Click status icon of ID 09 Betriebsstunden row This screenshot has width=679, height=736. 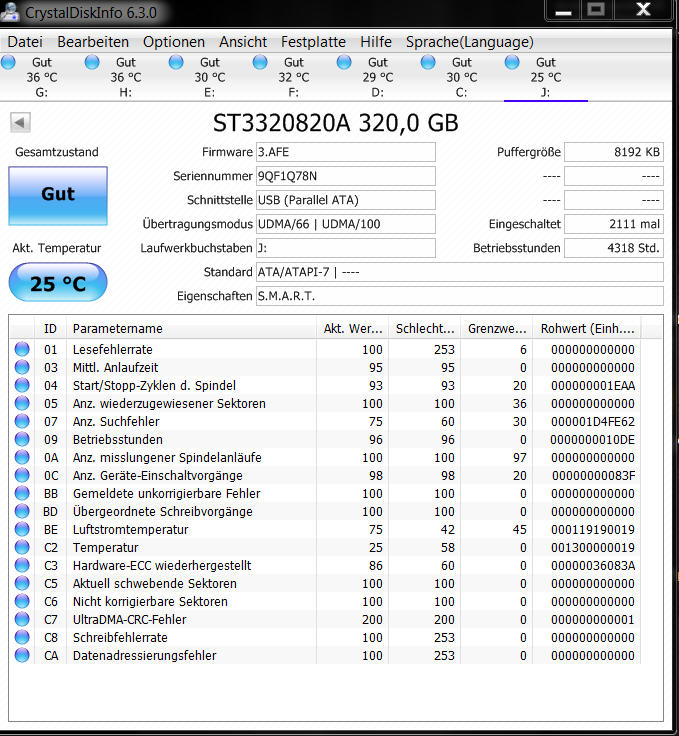pos(22,439)
